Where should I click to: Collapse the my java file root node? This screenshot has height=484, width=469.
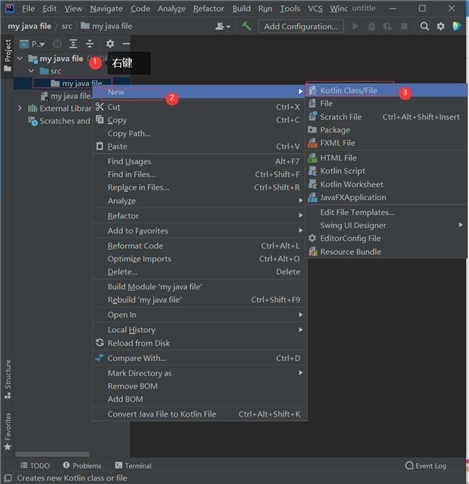click(20, 59)
